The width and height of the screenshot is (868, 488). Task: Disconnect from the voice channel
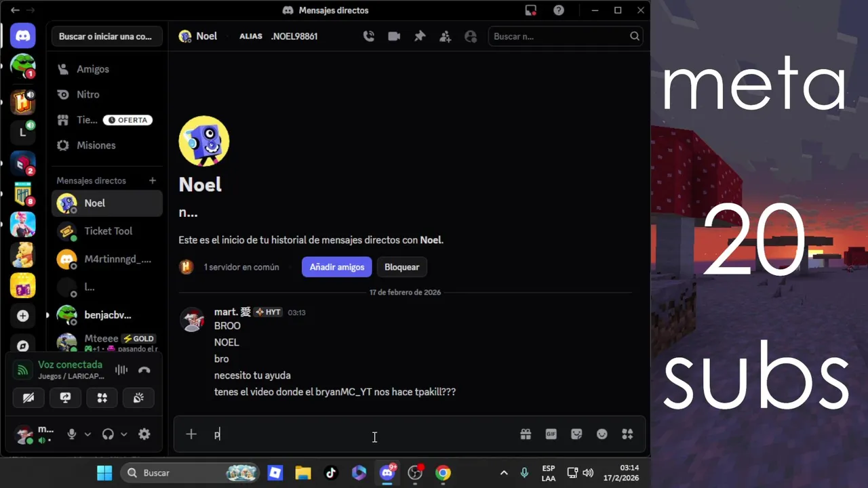coord(144,370)
